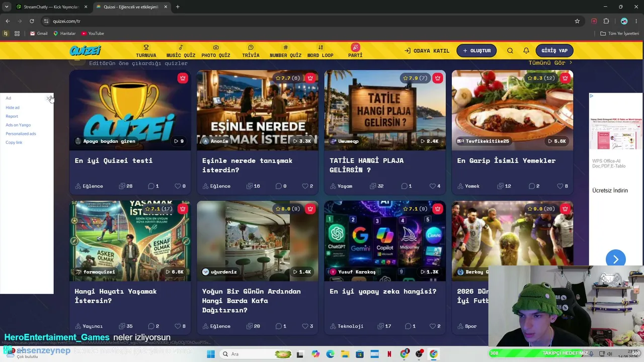Click the blue arrow on the WPS ad
The image size is (644, 362).
click(615, 259)
